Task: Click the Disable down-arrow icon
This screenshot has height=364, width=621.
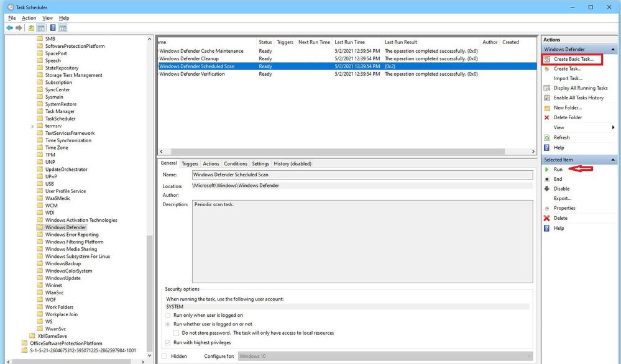Action: [547, 189]
